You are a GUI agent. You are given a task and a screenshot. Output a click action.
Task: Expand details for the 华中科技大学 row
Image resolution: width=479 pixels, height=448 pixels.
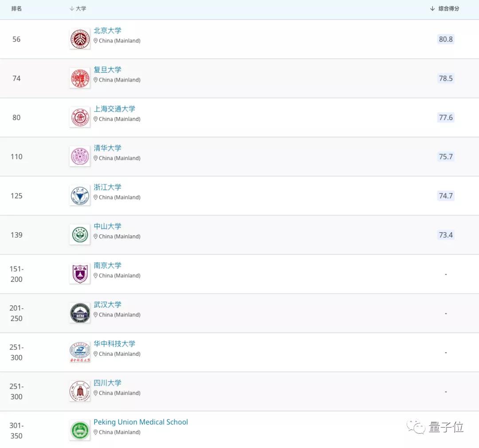pos(239,352)
